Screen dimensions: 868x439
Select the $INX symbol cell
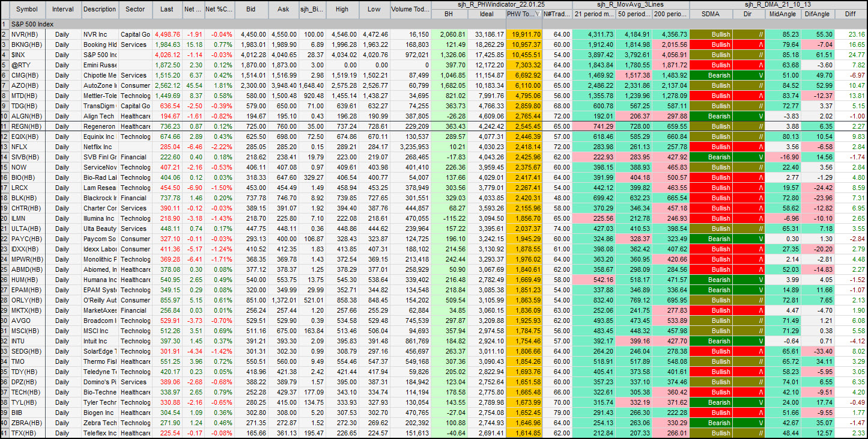tap(28, 55)
